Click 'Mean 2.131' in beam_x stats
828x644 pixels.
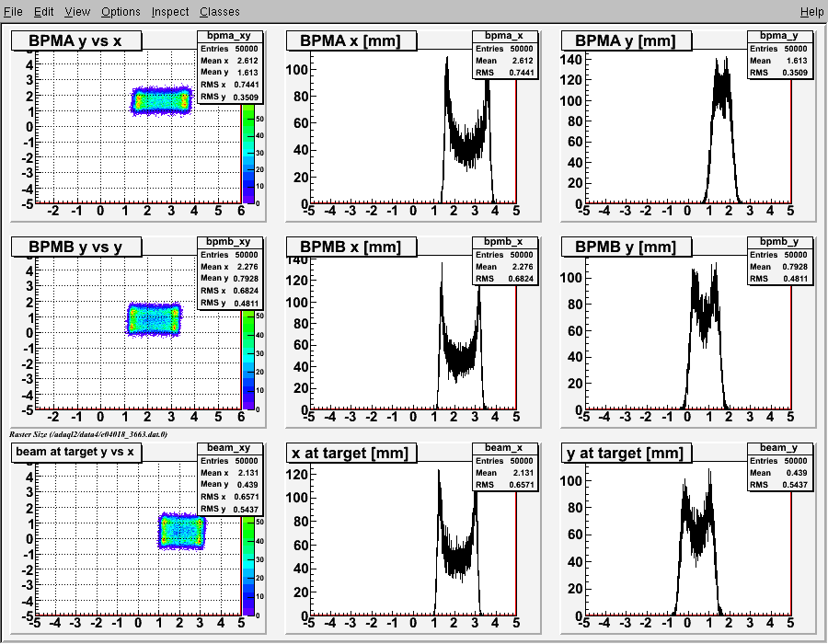505,473
